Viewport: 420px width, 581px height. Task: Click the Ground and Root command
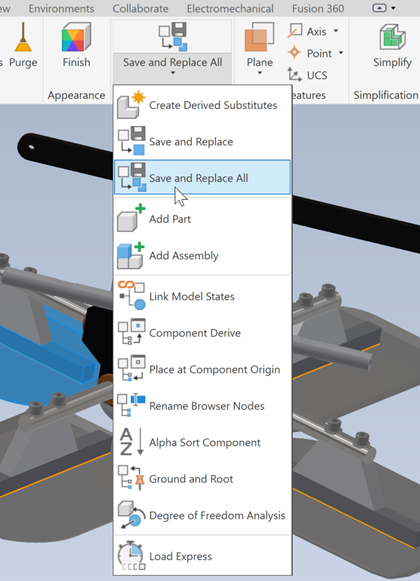(x=202, y=479)
